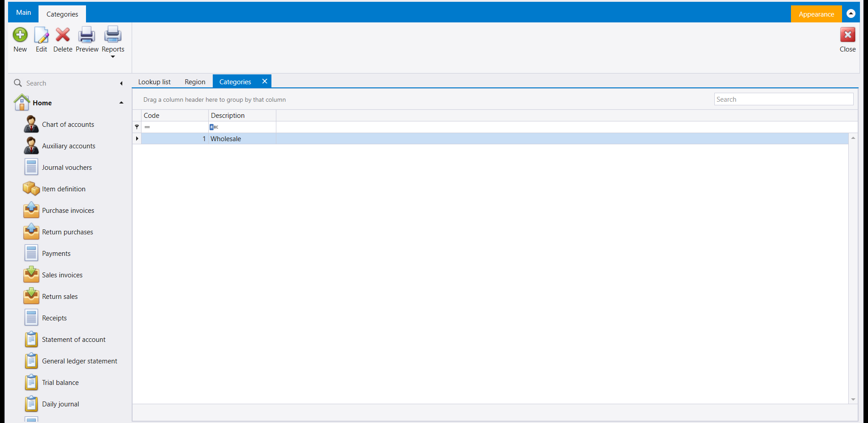Collapse the ribbon with top-right arrow
This screenshot has width=868, height=423.
pos(851,14)
